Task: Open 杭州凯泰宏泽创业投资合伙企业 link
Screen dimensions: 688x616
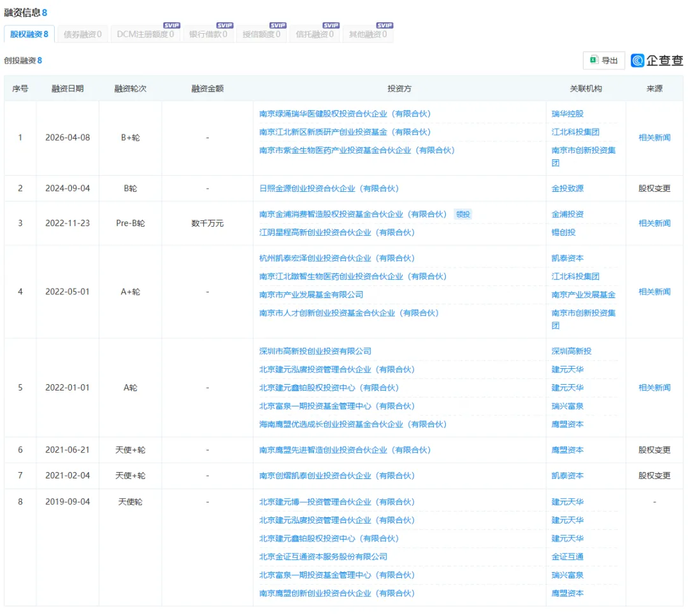Action: 337,258
